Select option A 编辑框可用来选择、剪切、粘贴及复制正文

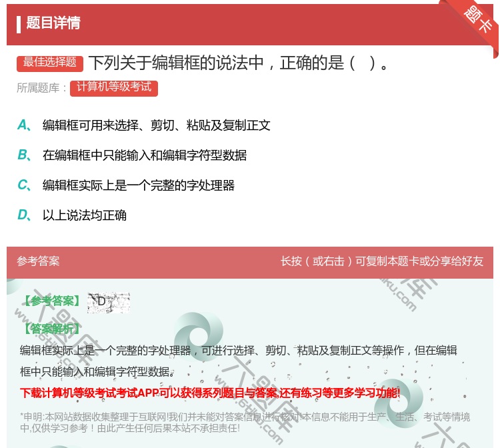pyautogui.click(x=143, y=125)
